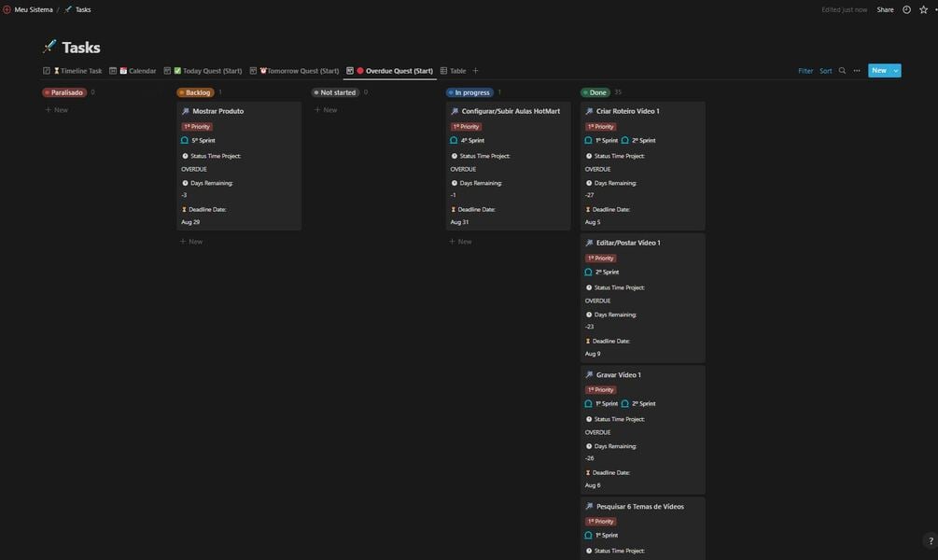Open Meu Sistema breadcrumb link
Image resolution: width=938 pixels, height=560 pixels.
click(x=33, y=9)
